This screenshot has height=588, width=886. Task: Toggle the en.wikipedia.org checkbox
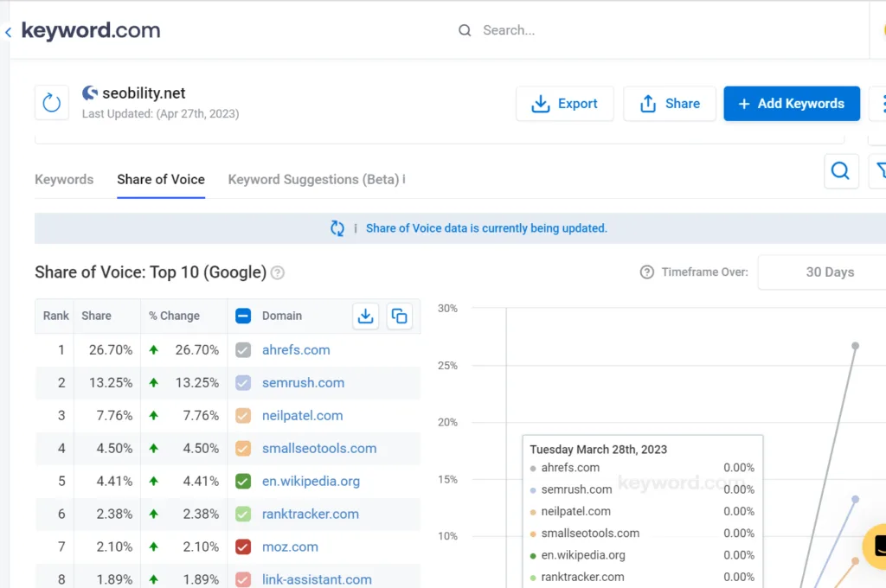[x=242, y=481]
